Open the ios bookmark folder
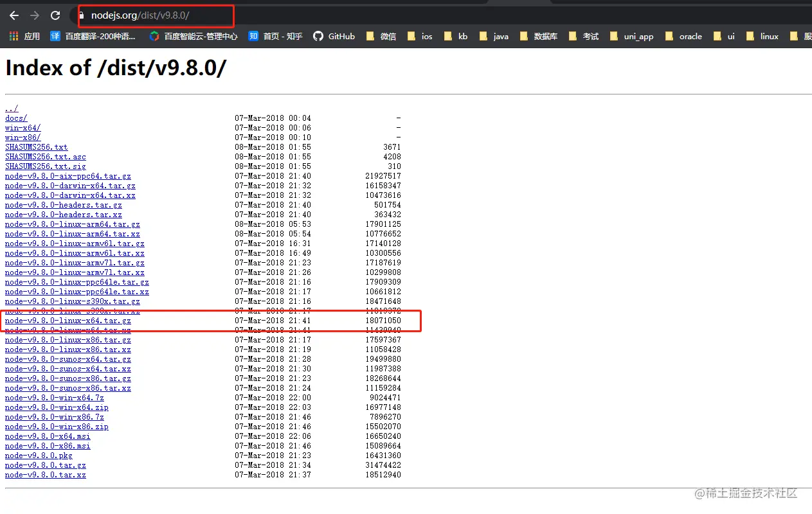The height and width of the screenshot is (514, 812). tap(420, 37)
